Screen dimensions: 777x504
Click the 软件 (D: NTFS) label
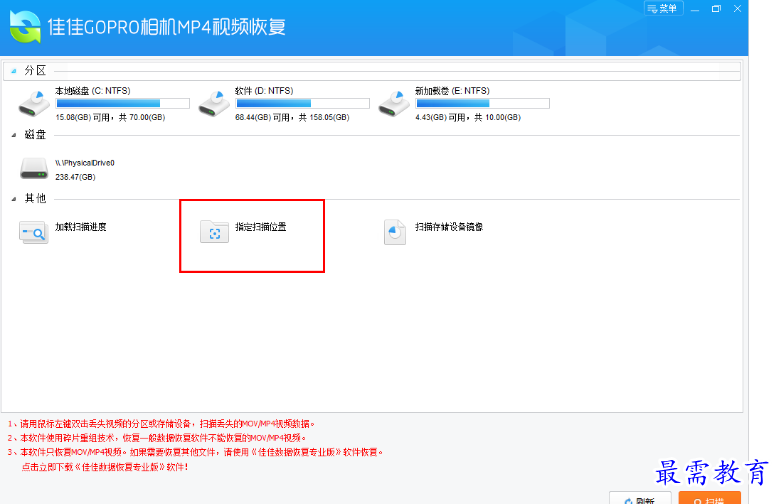click(264, 91)
